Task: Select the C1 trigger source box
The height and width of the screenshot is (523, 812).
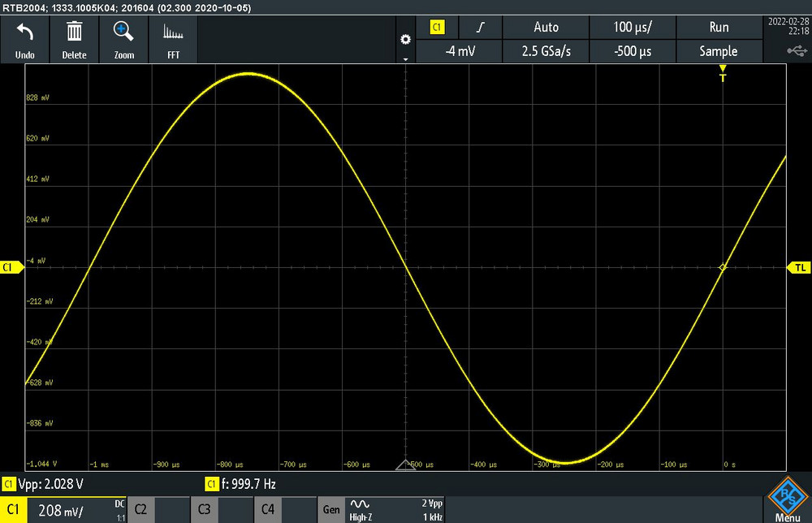Action: point(437,27)
